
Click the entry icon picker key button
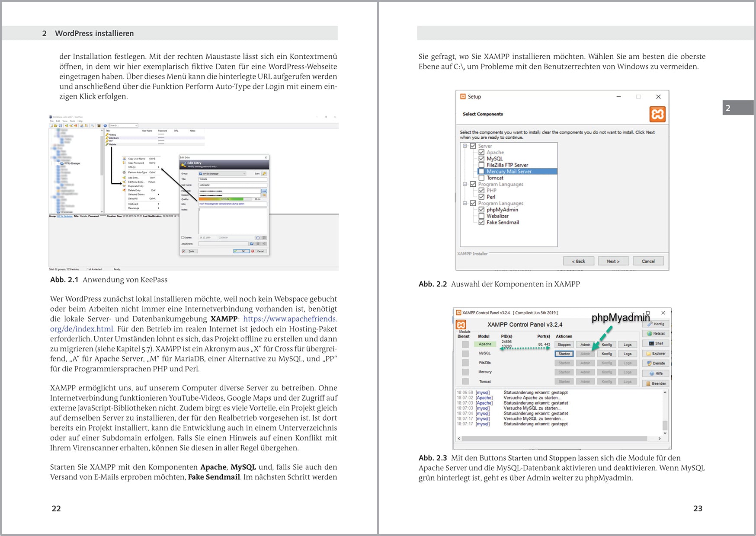(x=264, y=173)
